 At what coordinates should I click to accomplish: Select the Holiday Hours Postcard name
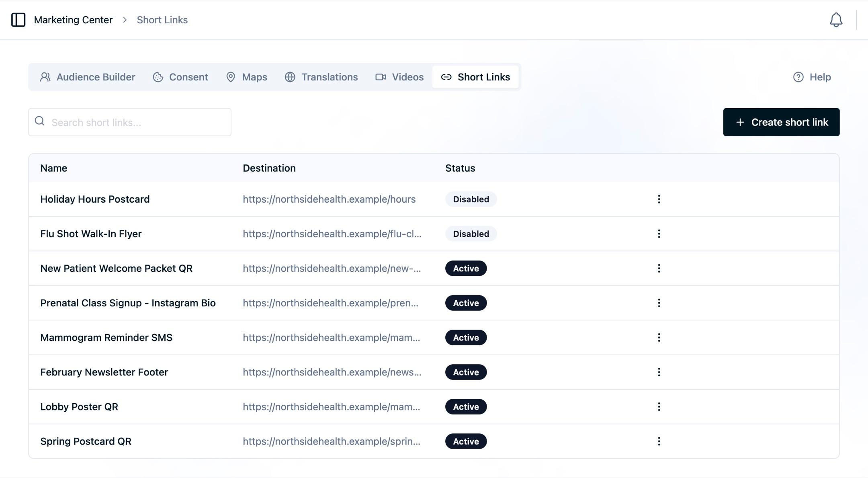coord(95,199)
